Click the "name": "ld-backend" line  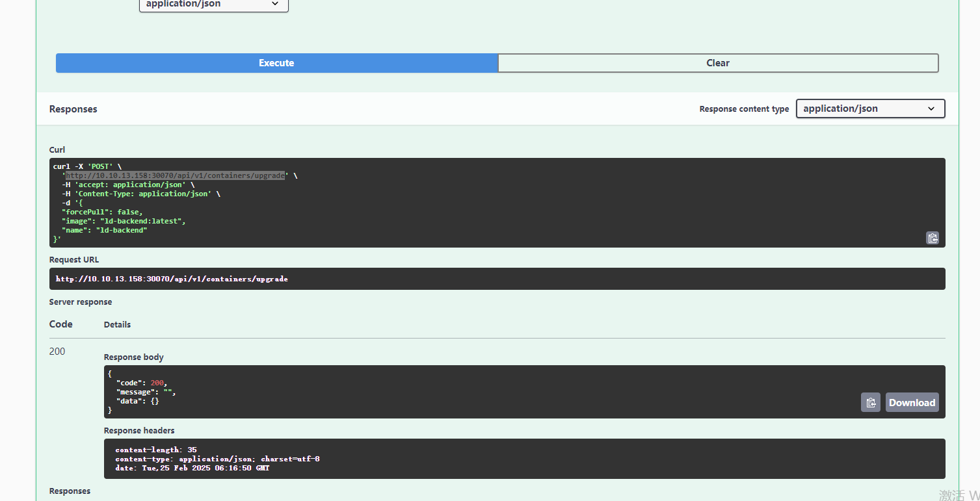pos(105,230)
